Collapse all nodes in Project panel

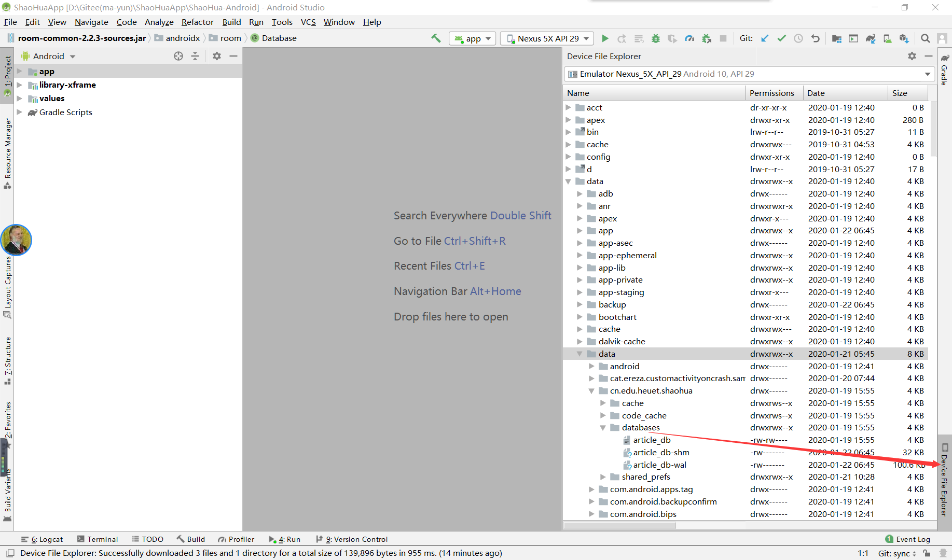pos(195,56)
